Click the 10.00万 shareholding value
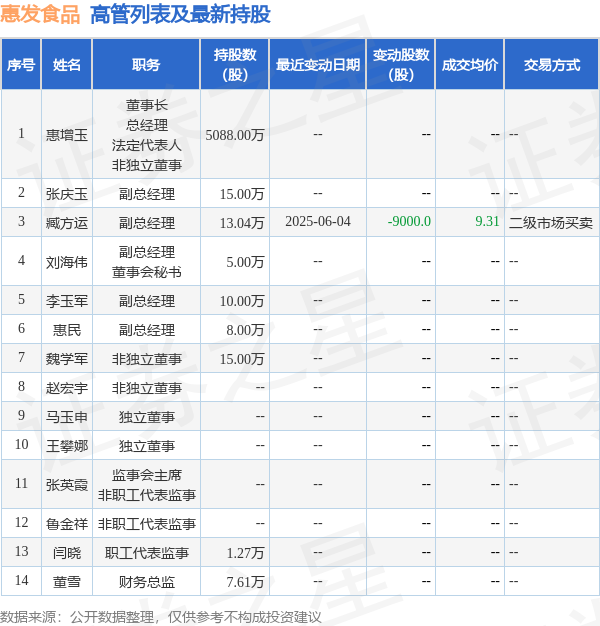600x626 pixels. coord(242,301)
